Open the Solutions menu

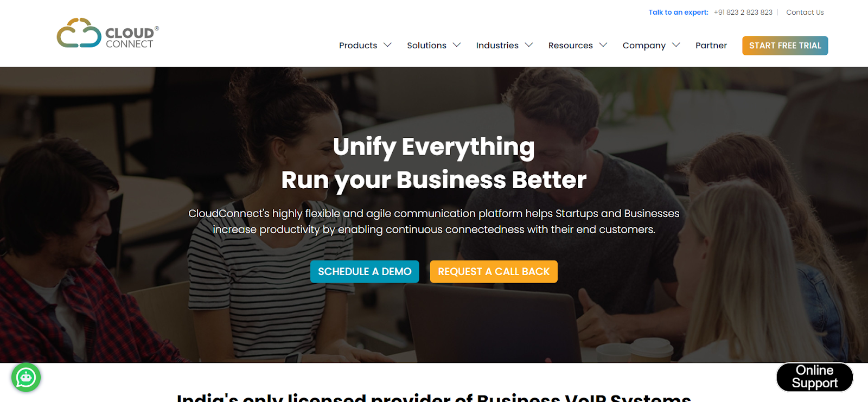(x=426, y=46)
